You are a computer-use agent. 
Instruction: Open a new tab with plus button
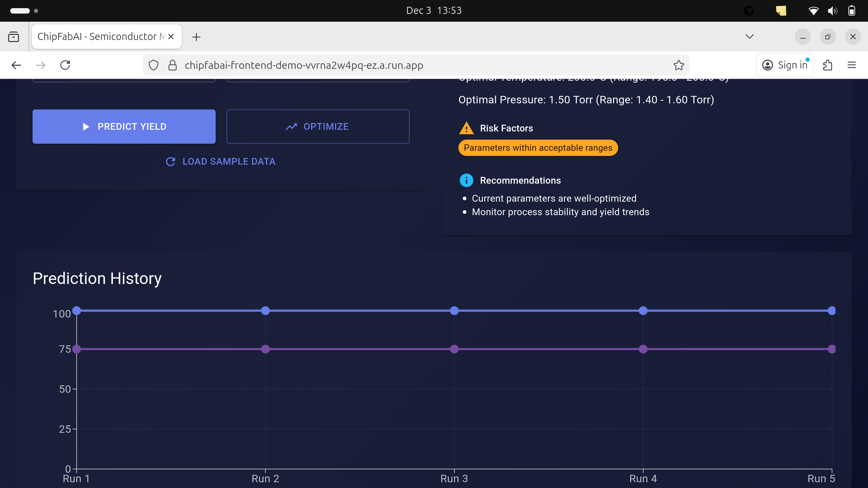coord(196,37)
